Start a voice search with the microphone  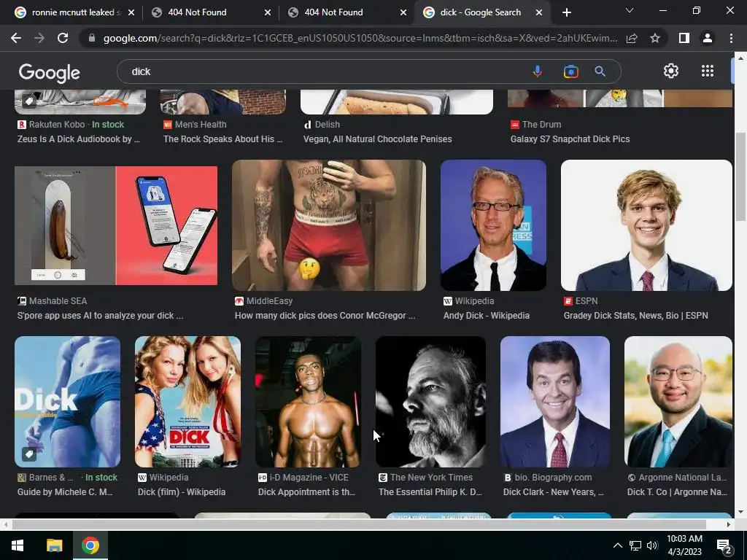pyautogui.click(x=538, y=71)
